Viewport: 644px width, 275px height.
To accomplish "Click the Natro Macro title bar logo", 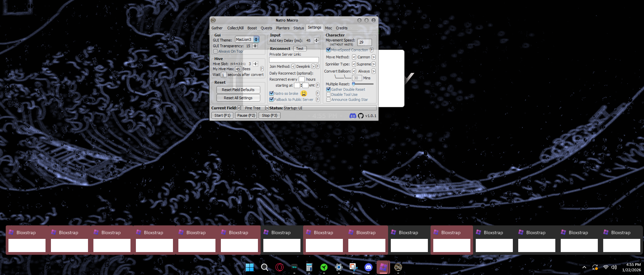I will point(213,20).
